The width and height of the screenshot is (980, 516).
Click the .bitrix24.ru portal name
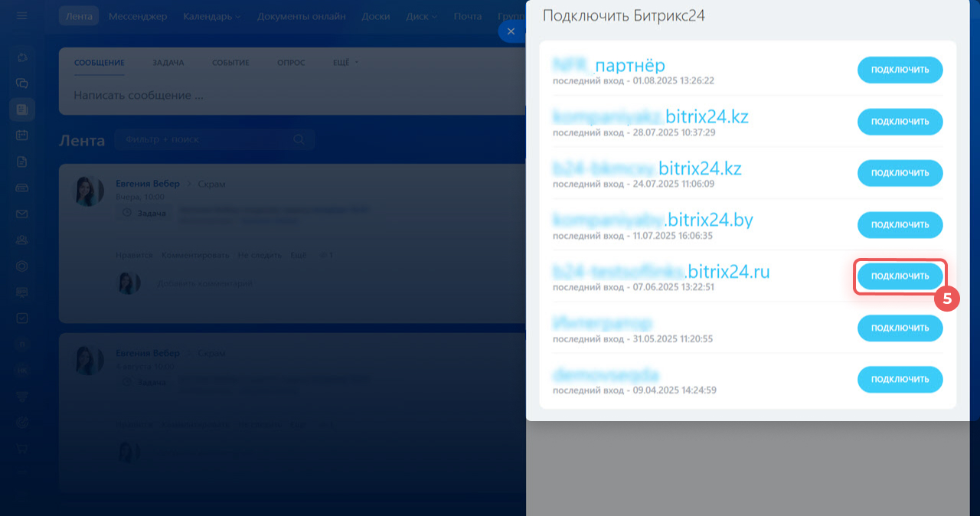661,271
